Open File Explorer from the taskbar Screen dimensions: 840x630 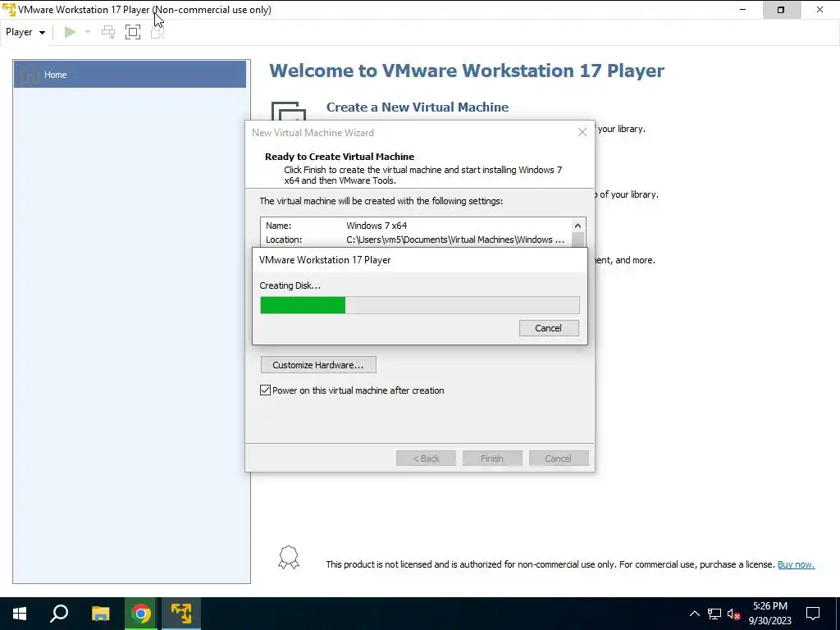click(x=100, y=614)
